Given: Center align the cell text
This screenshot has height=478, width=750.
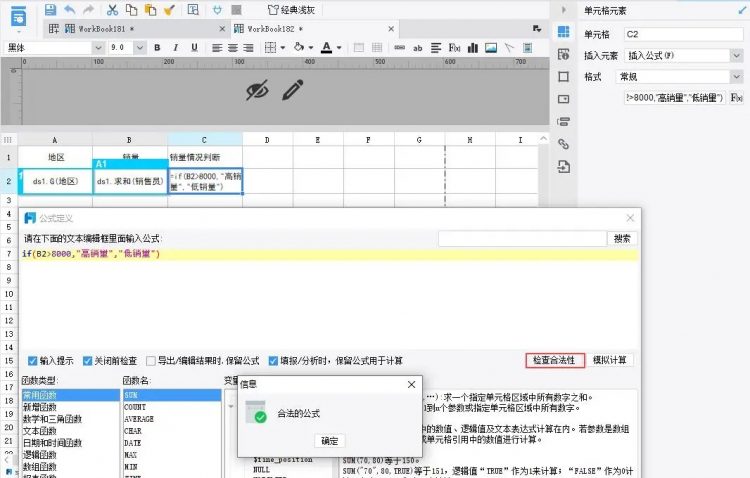Looking at the screenshot, I should click(x=233, y=47).
